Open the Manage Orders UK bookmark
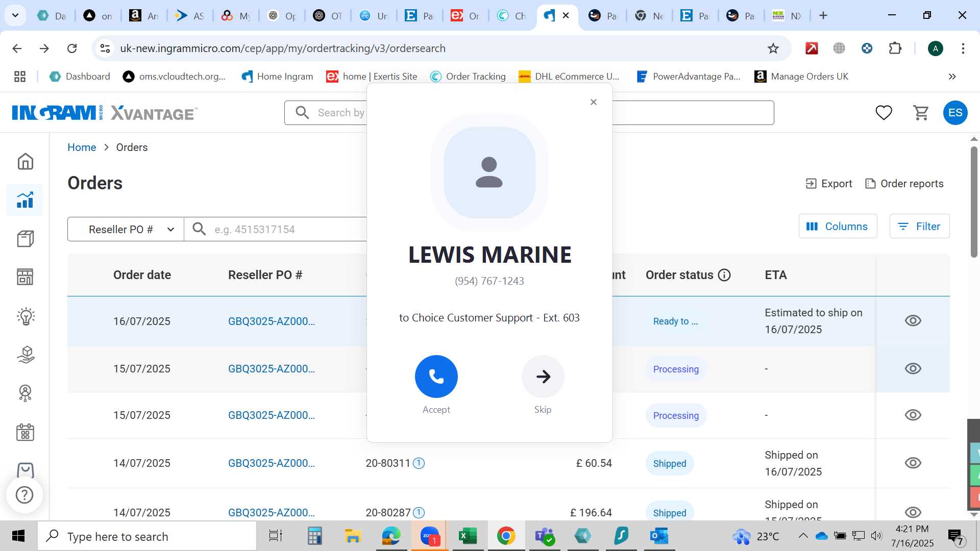Screen dimensions: 980x551 coord(801,77)
